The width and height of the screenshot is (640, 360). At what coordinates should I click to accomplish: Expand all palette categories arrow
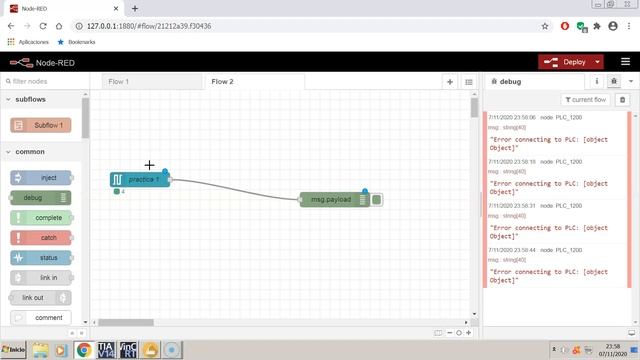(81, 333)
